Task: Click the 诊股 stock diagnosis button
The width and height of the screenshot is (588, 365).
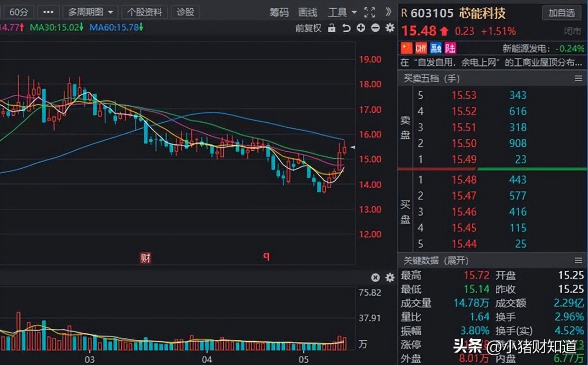Action: click(x=185, y=12)
